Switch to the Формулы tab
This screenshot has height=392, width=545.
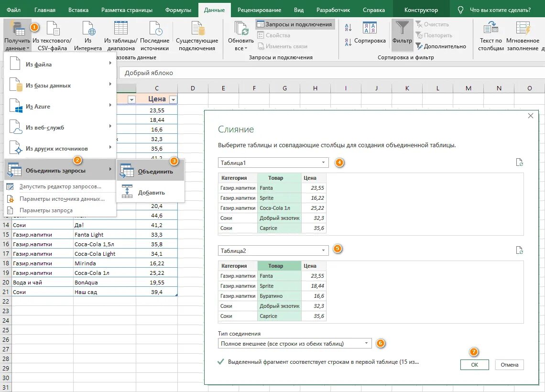click(178, 10)
